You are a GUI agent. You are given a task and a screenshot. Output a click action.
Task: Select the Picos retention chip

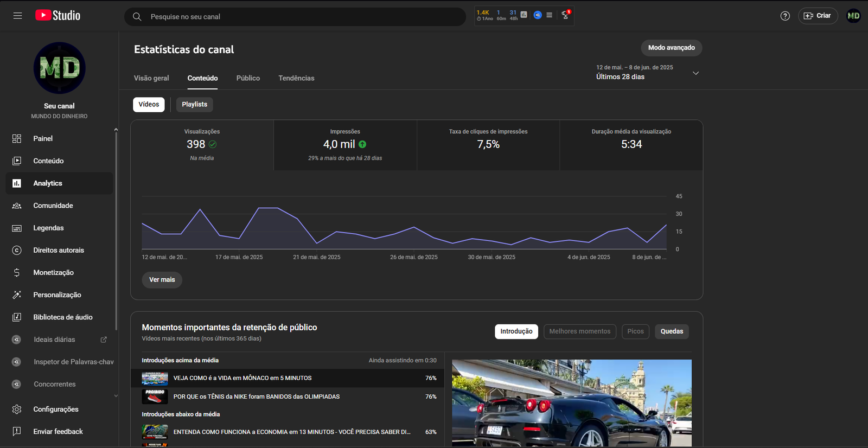635,331
